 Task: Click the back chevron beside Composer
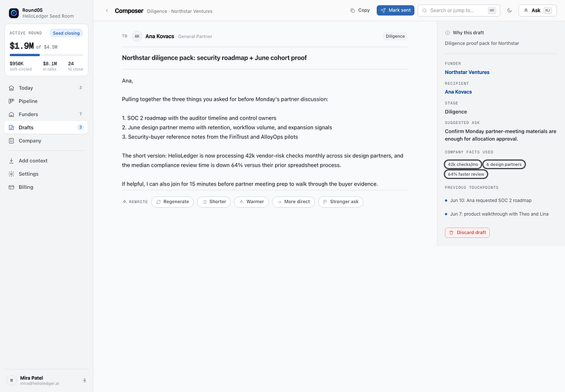(x=106, y=11)
